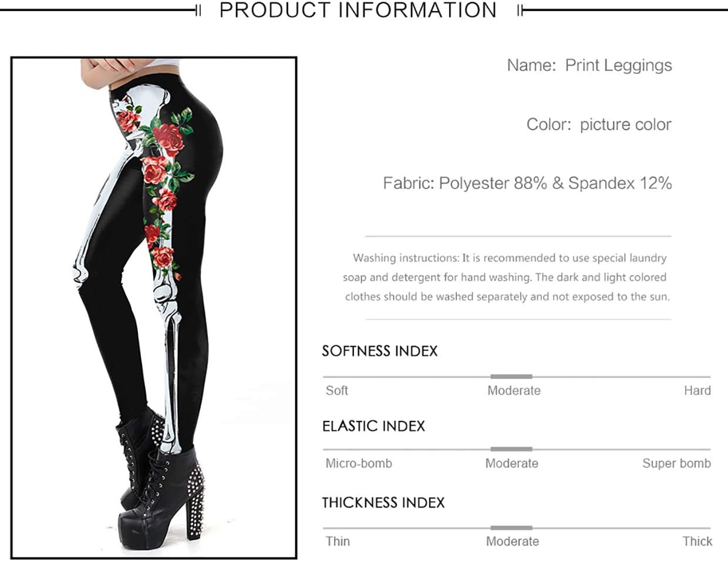Click the Thickness Index slider marker
728x561 pixels.
(x=511, y=528)
